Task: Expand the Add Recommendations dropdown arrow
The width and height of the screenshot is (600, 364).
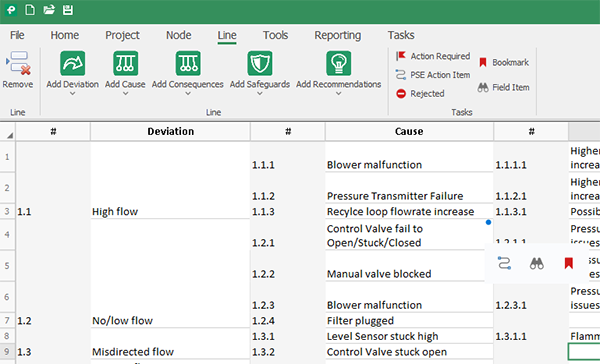Action: (339, 94)
